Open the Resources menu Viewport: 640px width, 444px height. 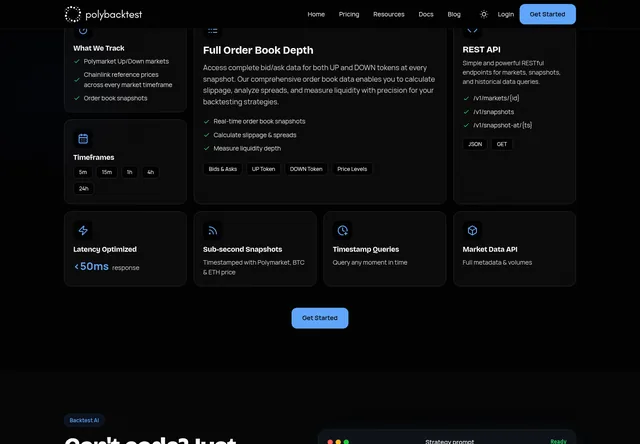point(389,14)
